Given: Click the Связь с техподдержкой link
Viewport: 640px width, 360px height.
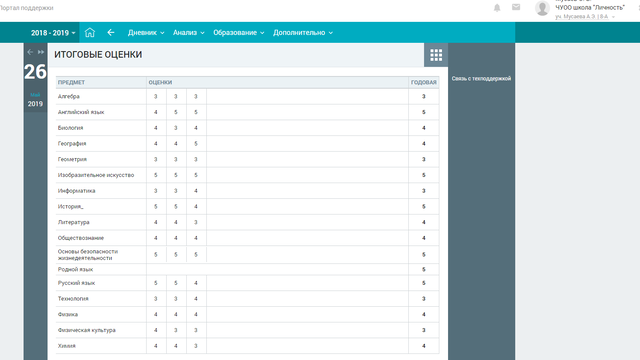Looking at the screenshot, I should (481, 78).
